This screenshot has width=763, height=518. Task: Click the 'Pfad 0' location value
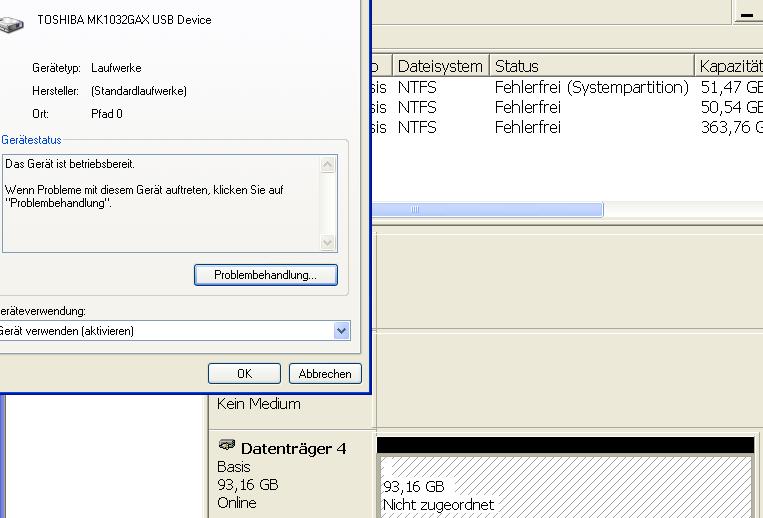pyautogui.click(x=107, y=114)
